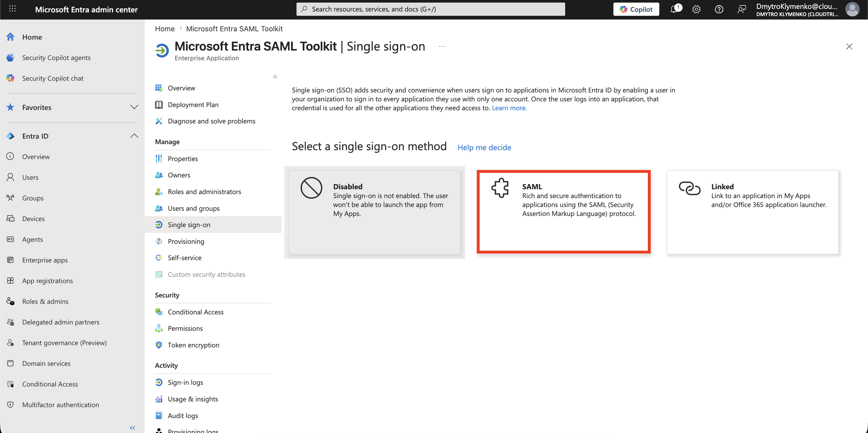Select the Disabled sign-on method card
Viewport: 868px width, 433px height.
[374, 212]
